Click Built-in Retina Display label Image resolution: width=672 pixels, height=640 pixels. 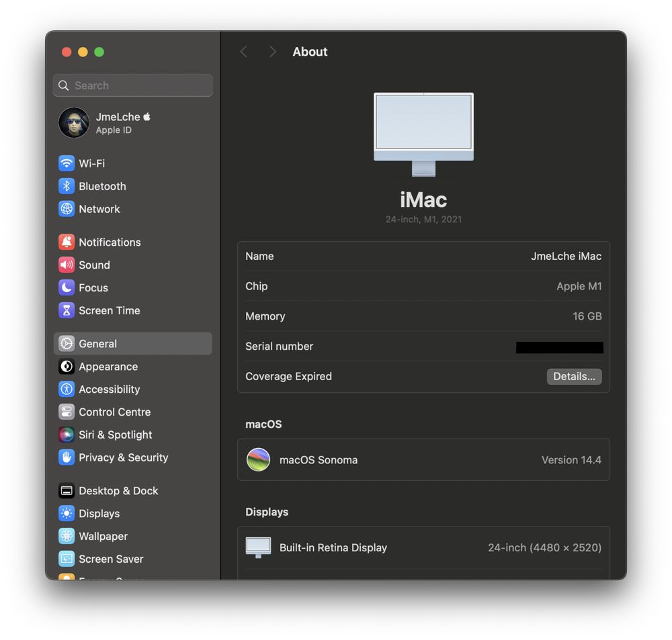click(x=333, y=547)
